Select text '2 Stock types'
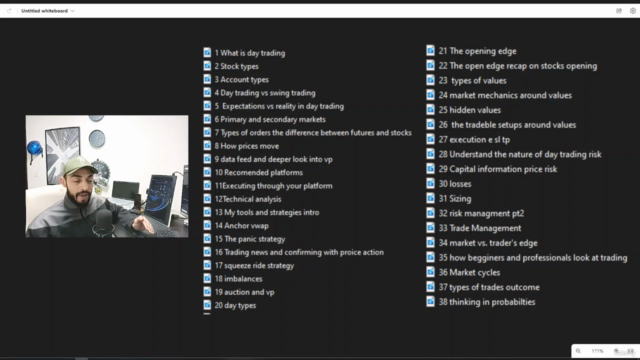This screenshot has height=360, width=640. coord(236,66)
